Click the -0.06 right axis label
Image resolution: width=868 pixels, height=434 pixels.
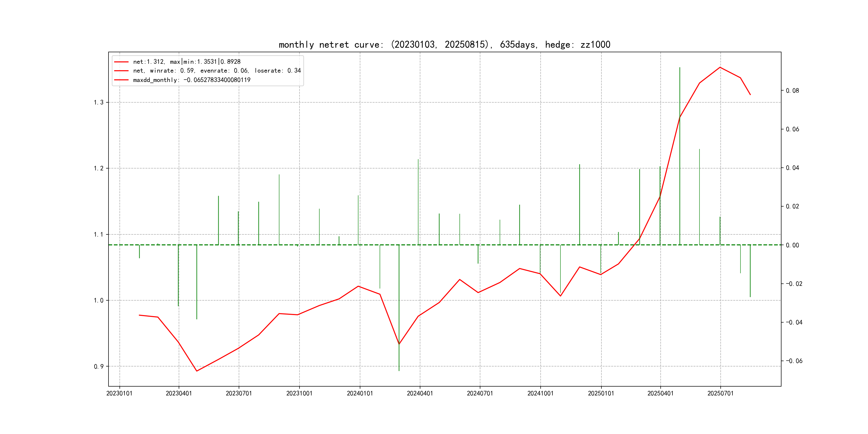coord(794,361)
